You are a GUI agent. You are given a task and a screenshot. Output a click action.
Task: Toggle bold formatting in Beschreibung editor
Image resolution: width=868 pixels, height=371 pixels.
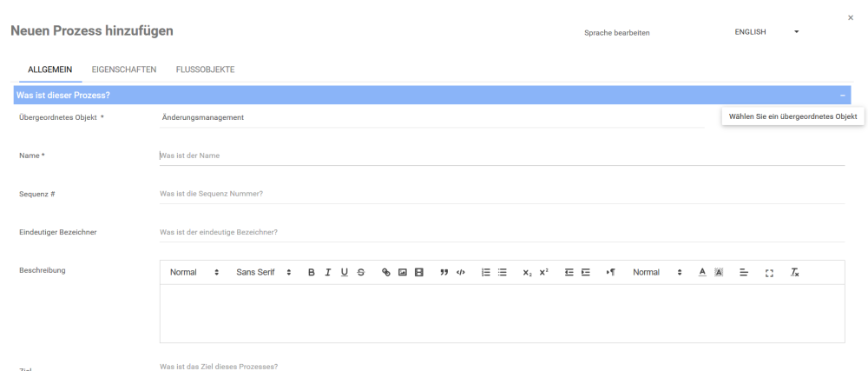(x=311, y=273)
